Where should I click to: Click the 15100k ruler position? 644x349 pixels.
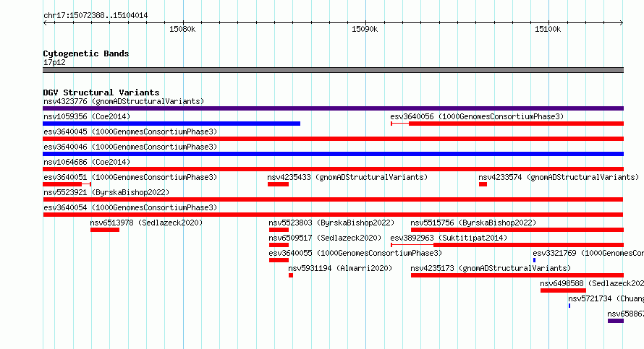(548, 29)
